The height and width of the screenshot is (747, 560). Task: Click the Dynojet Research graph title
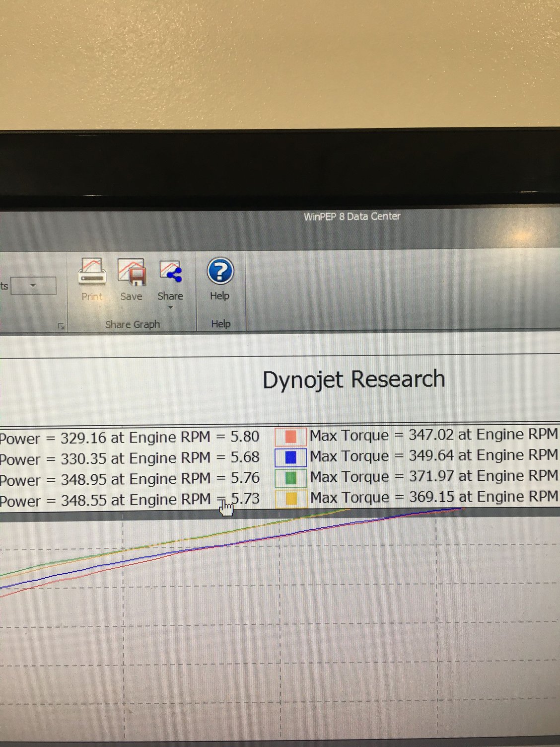click(353, 380)
